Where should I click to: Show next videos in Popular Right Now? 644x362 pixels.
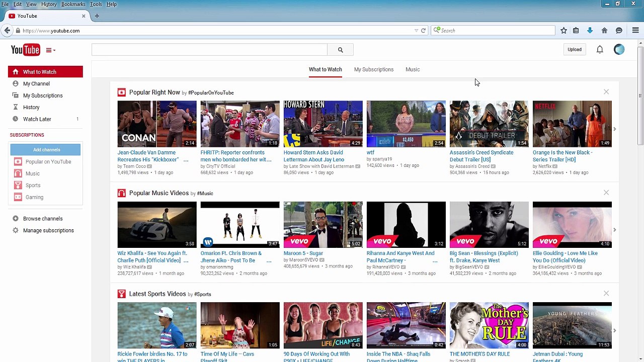(614, 129)
